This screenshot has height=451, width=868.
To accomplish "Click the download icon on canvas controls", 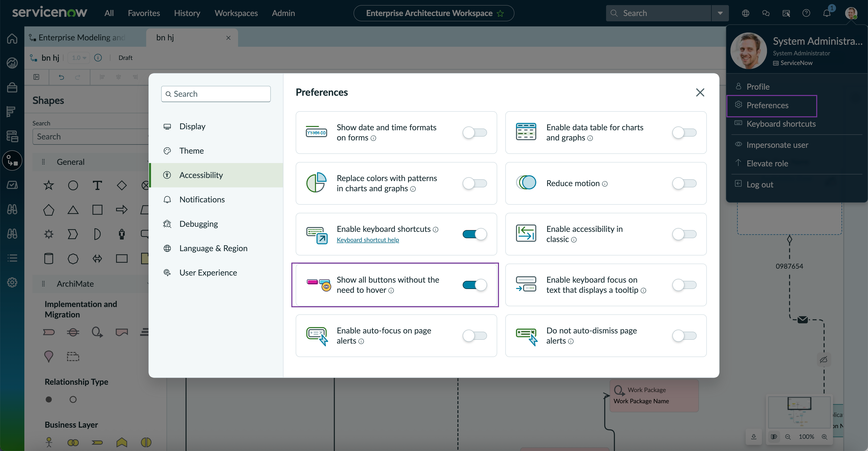I will point(754,437).
